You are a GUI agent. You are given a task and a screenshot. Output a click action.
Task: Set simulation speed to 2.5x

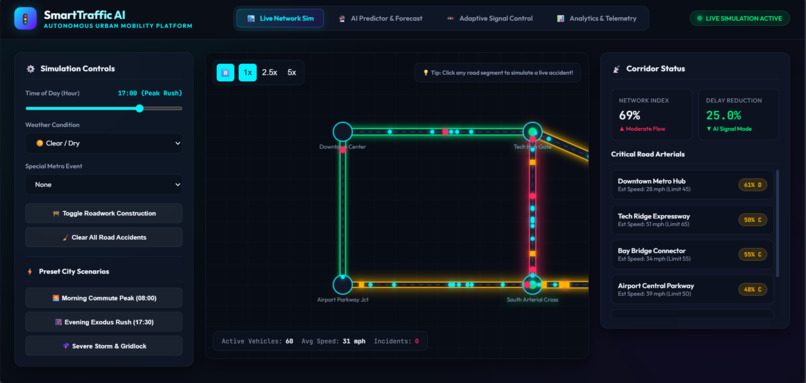pos(269,72)
